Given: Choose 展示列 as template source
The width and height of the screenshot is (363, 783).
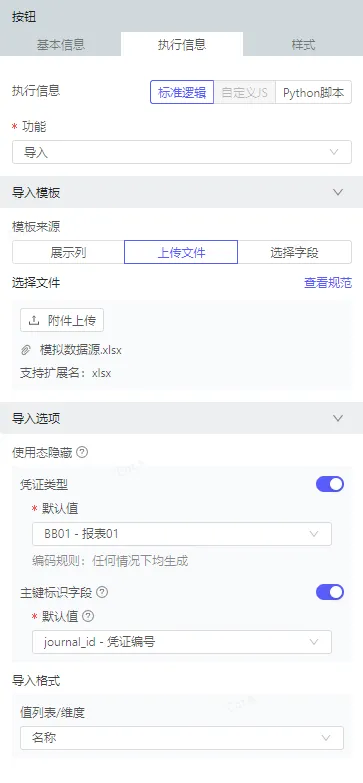Looking at the screenshot, I should coord(68,252).
